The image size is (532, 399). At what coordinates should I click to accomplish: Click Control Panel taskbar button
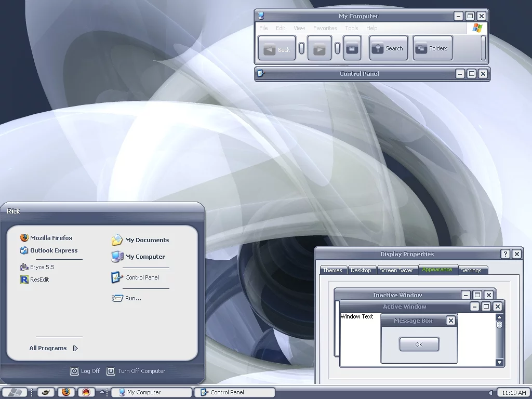(x=234, y=392)
